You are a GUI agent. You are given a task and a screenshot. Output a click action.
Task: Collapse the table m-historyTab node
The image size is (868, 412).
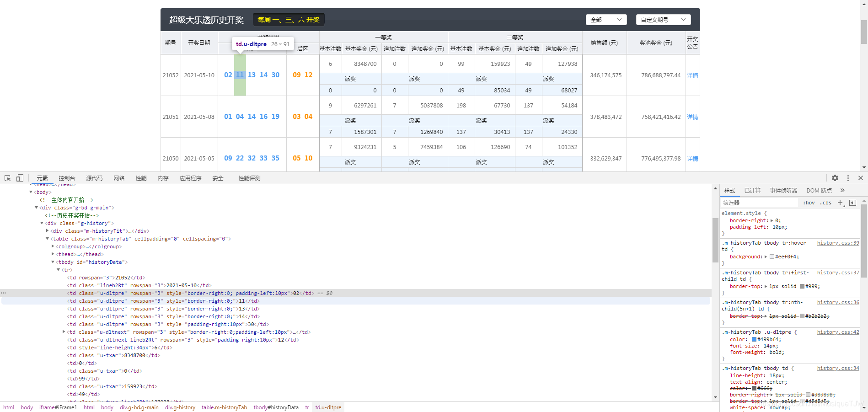48,239
